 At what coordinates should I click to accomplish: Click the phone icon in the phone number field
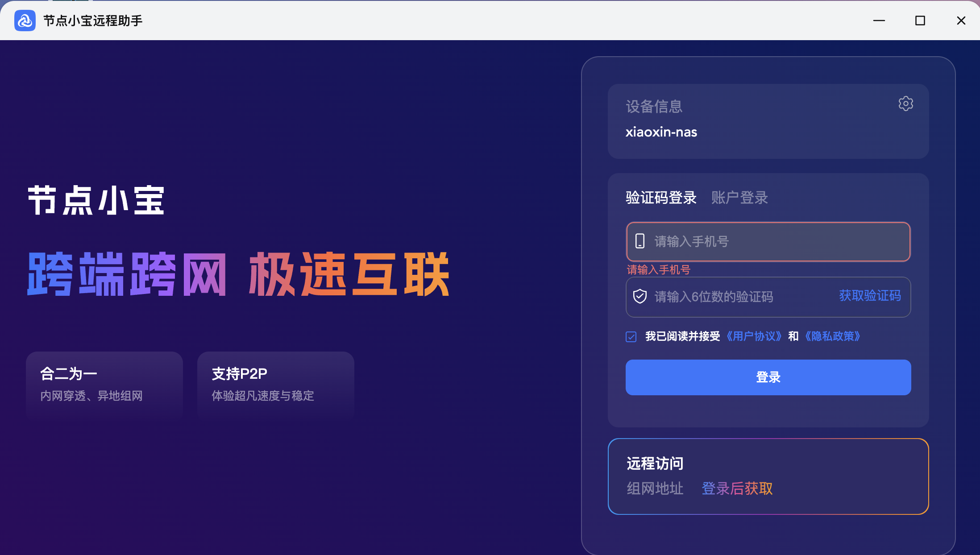pyautogui.click(x=640, y=241)
